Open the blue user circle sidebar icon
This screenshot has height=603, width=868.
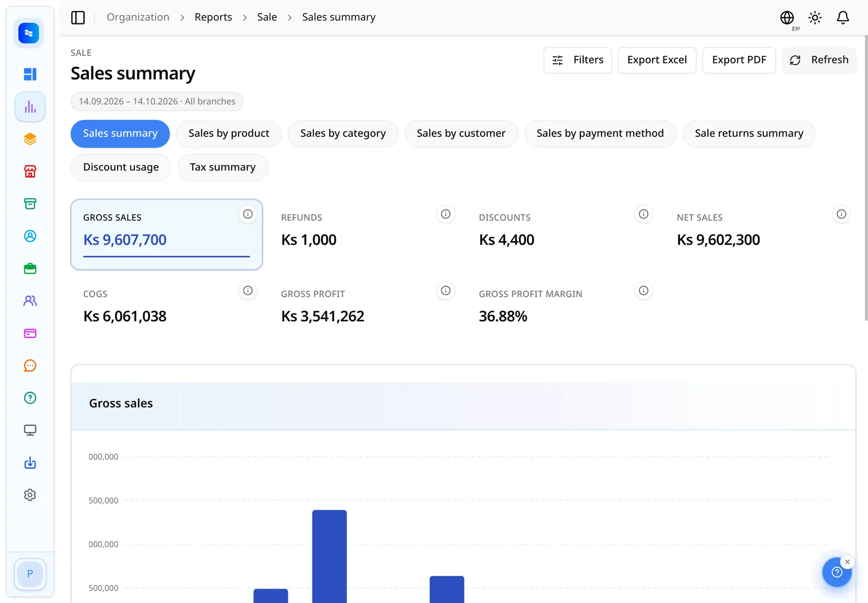(30, 236)
